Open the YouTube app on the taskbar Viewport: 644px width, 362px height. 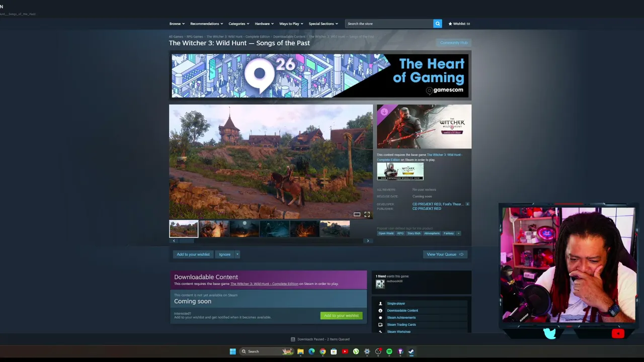[345, 351]
